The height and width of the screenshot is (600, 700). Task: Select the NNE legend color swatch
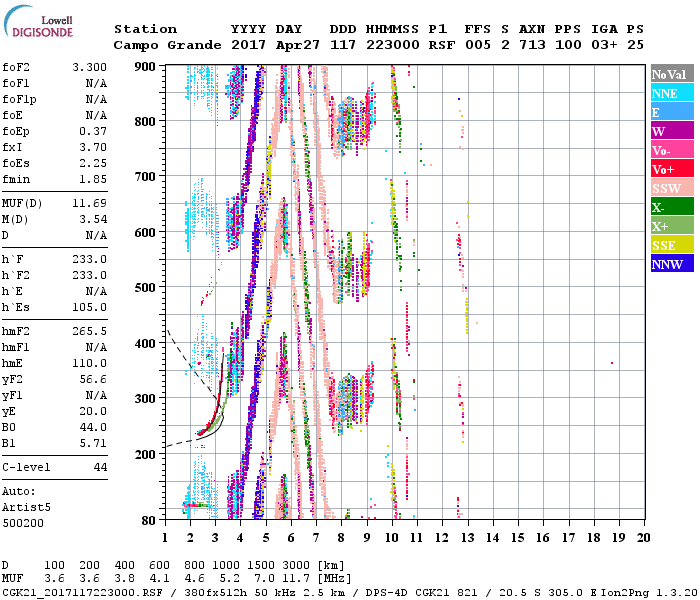click(x=672, y=93)
